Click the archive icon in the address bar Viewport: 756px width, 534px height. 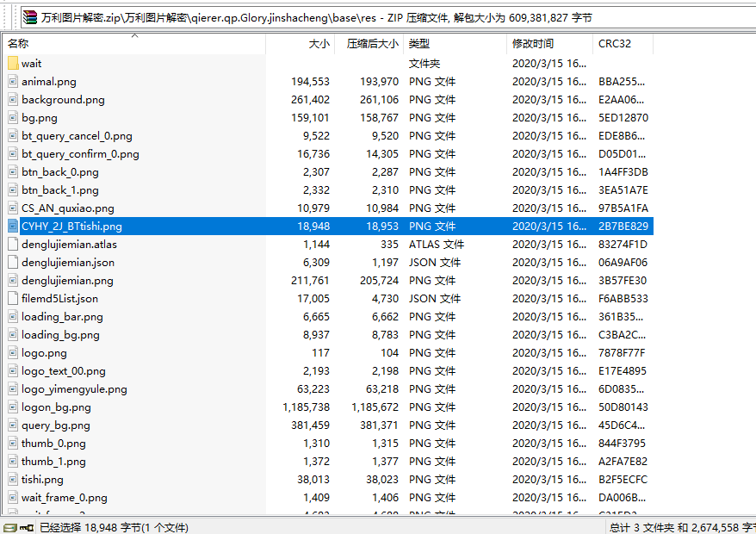(x=31, y=15)
